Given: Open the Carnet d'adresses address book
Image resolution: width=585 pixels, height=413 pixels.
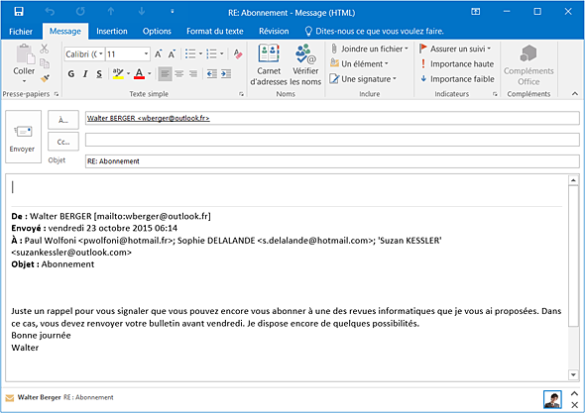Looking at the screenshot, I should (x=268, y=65).
